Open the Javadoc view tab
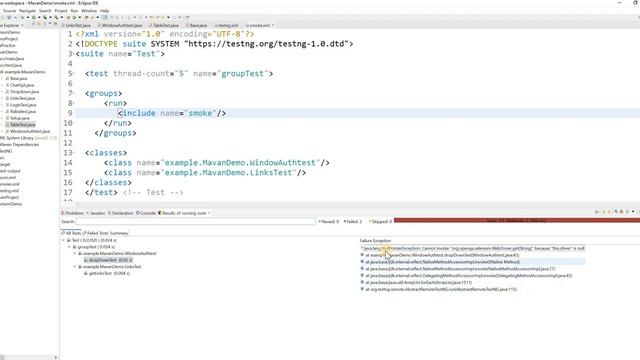640x360 pixels. point(97,213)
